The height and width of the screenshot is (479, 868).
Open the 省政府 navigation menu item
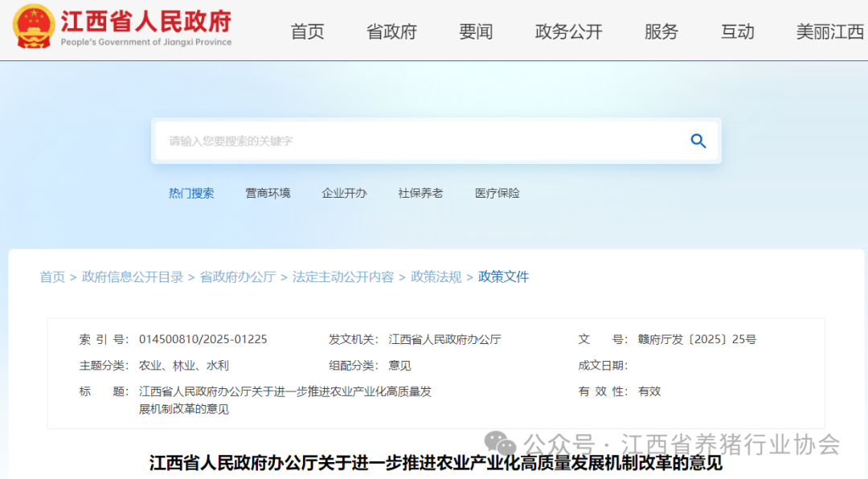click(x=391, y=32)
